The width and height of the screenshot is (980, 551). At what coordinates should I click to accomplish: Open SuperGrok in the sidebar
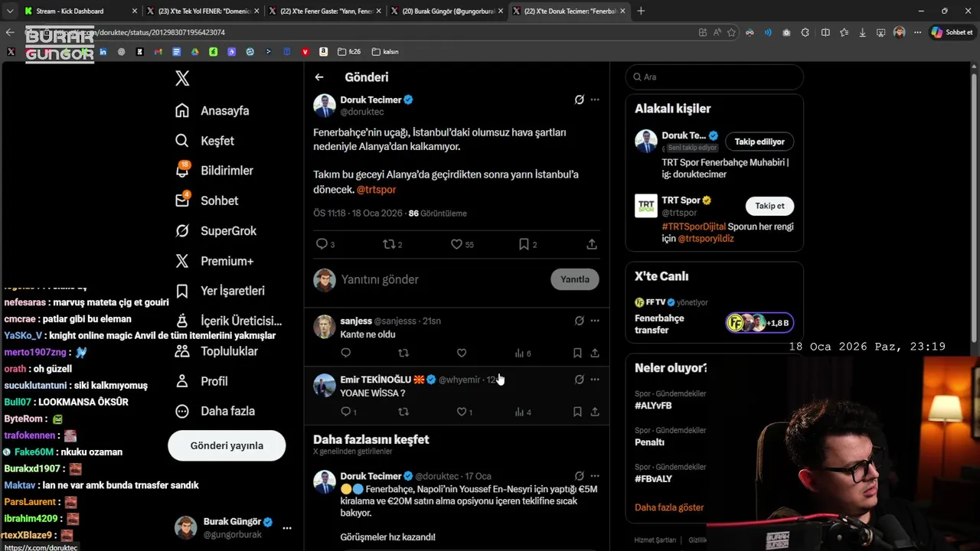click(216, 231)
